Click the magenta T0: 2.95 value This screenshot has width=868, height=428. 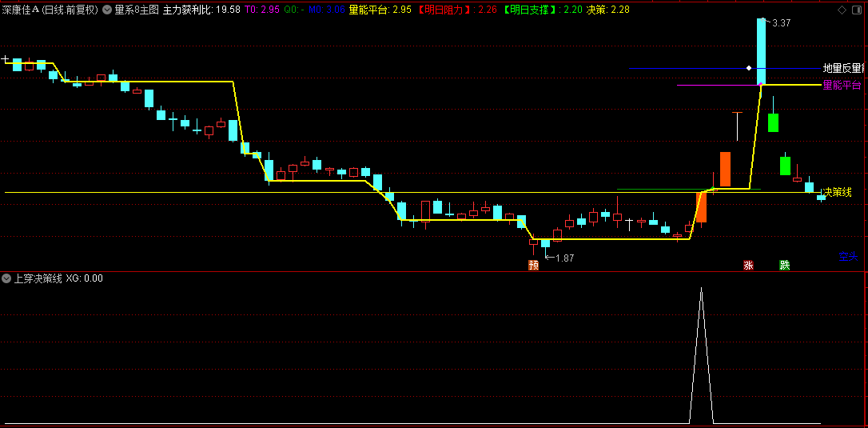point(262,10)
